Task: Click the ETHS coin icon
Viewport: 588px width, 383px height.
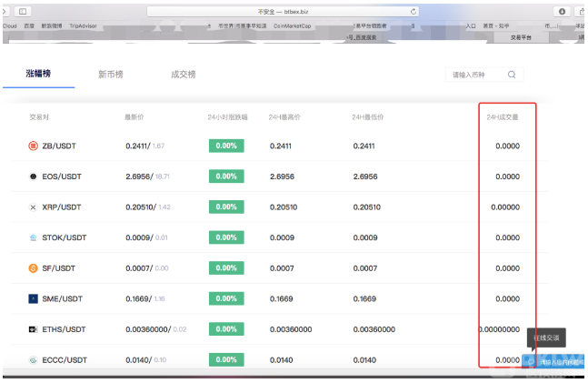Action: pyautogui.click(x=34, y=329)
